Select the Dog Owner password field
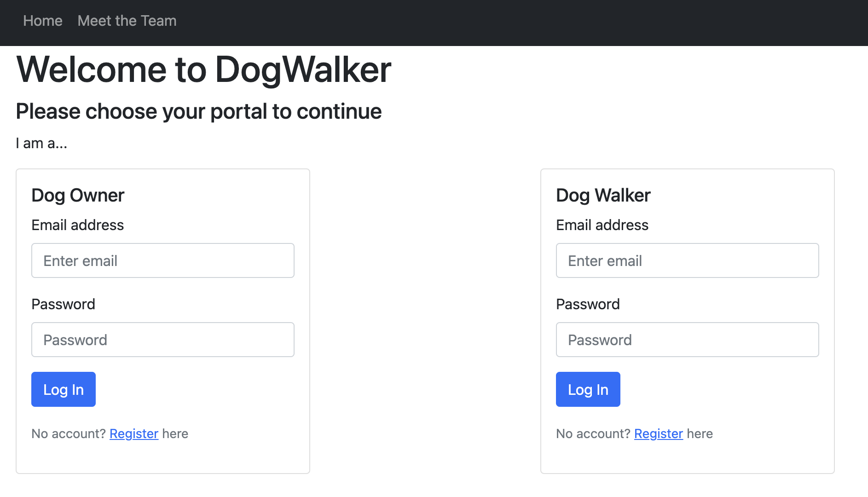 (163, 340)
